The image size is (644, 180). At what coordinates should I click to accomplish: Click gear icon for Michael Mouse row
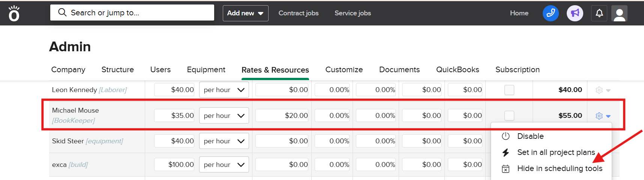pyautogui.click(x=599, y=116)
